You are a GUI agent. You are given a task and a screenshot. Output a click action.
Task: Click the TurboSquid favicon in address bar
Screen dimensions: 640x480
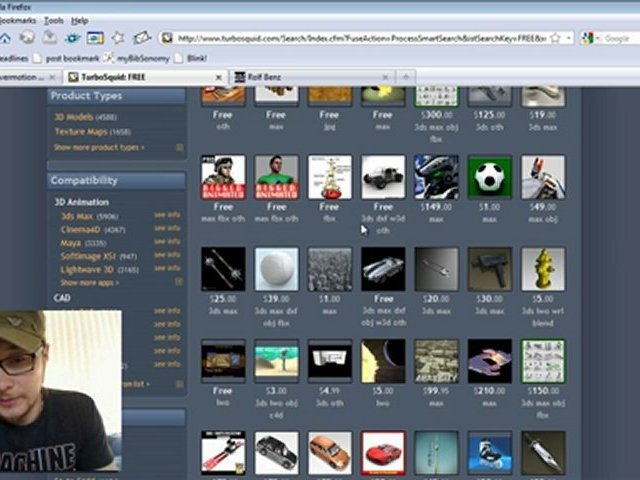click(167, 38)
